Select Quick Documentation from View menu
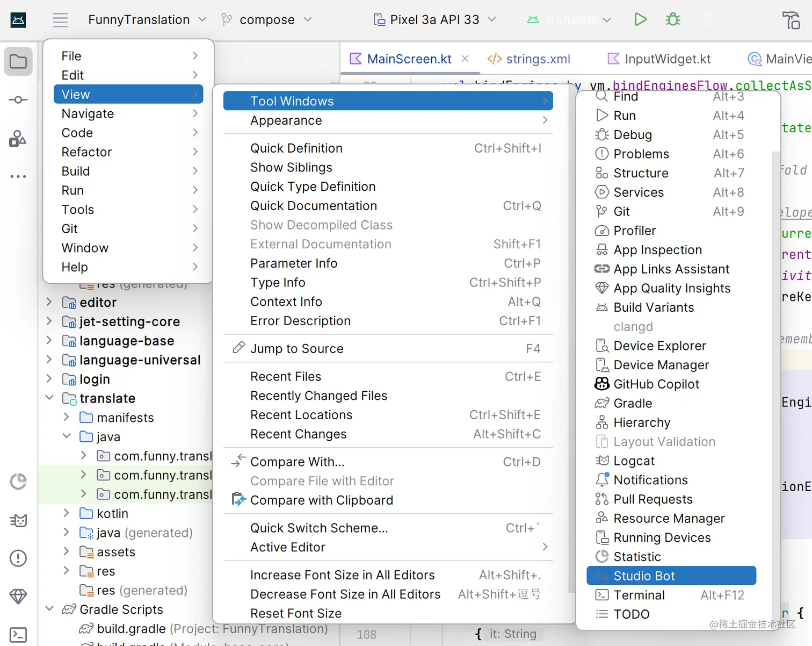812x646 pixels. 388,206
